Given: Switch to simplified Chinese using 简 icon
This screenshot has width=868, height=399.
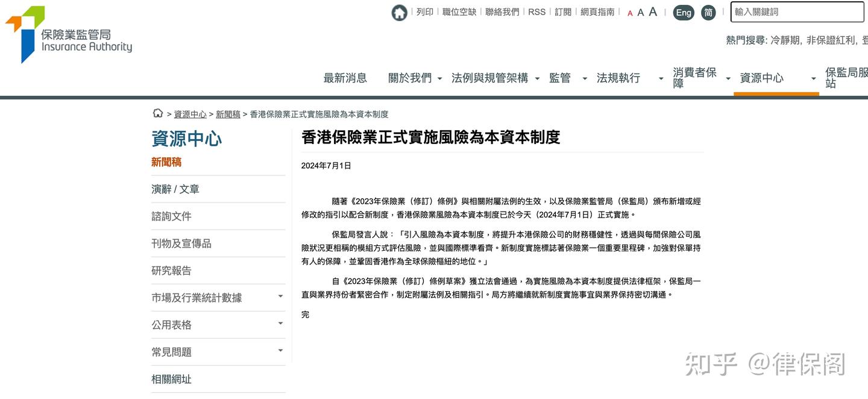Looking at the screenshot, I should [708, 12].
